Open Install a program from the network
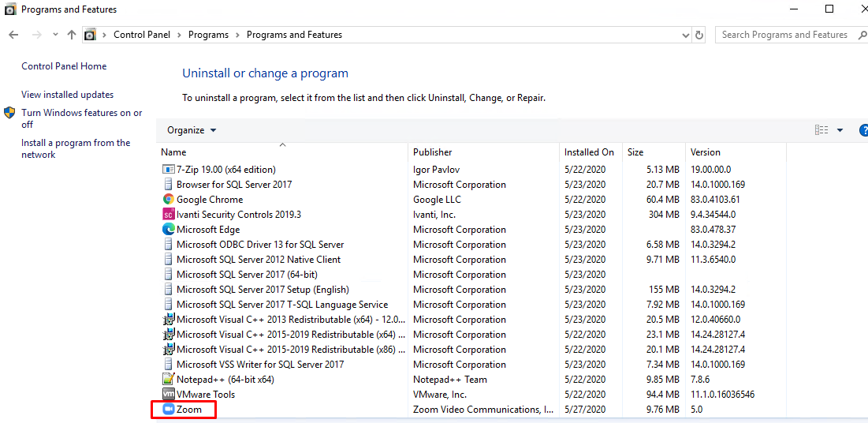The width and height of the screenshot is (868, 423). tap(76, 148)
